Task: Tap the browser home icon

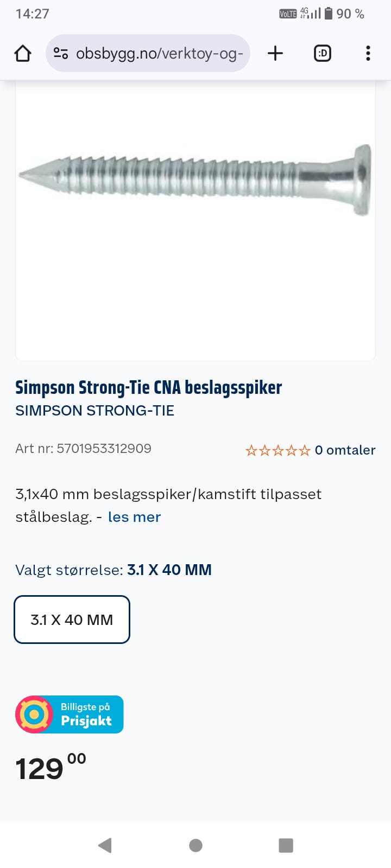Action: (x=23, y=53)
